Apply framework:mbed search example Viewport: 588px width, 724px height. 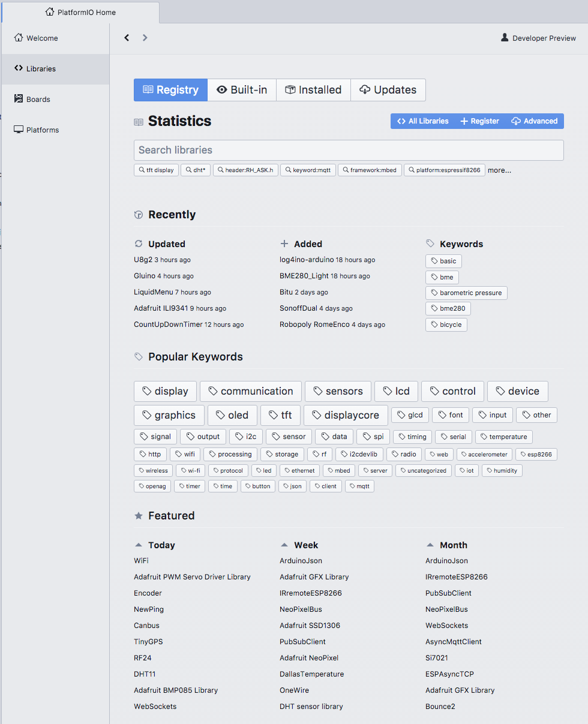coord(370,170)
